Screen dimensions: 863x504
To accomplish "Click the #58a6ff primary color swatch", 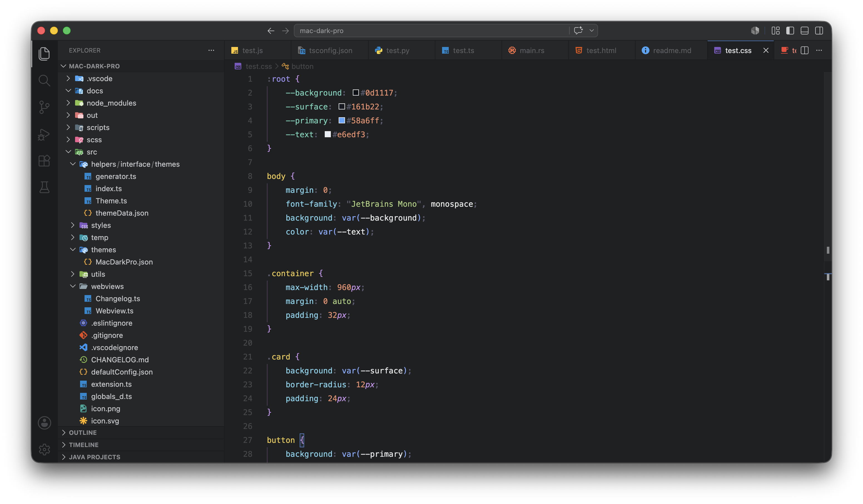I will [342, 120].
